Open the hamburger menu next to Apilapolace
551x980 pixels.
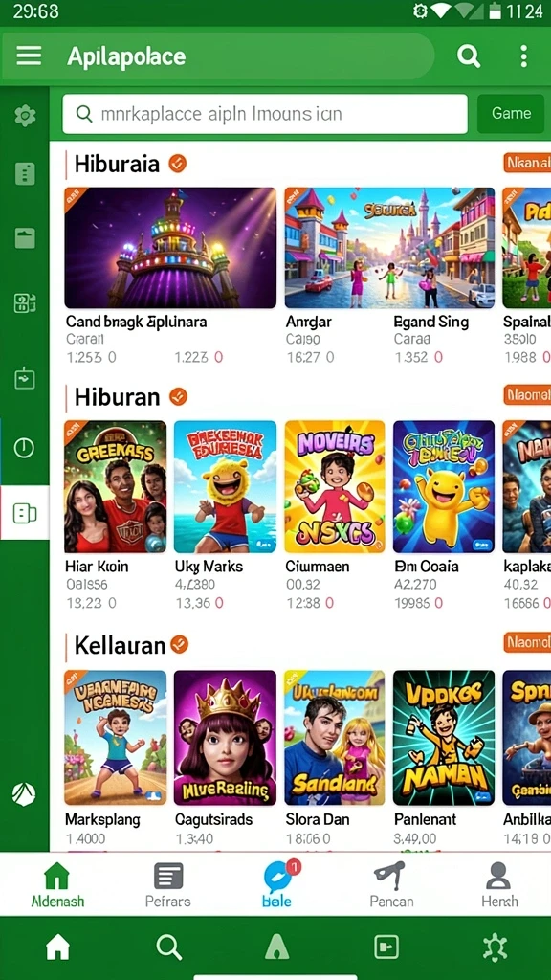[x=29, y=56]
